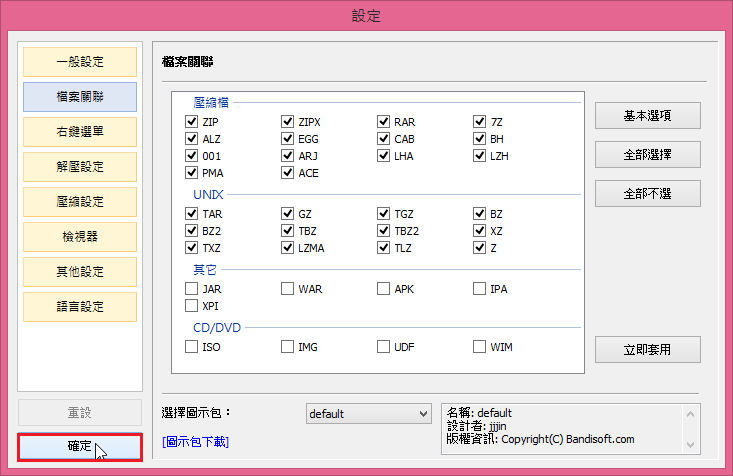Open the 檢視器 settings tab
733x476 pixels.
coord(80,237)
